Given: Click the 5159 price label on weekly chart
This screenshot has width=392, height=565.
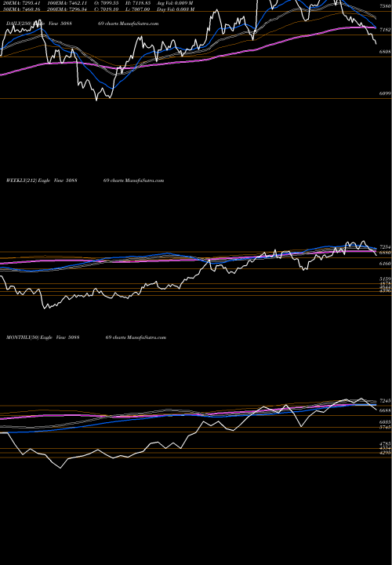Looking at the screenshot, I should tap(385, 279).
